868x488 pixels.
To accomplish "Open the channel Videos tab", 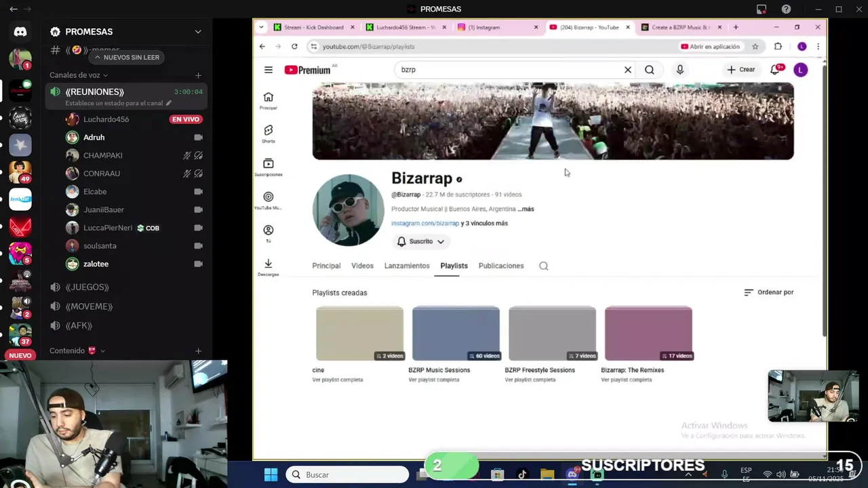I will click(x=362, y=266).
